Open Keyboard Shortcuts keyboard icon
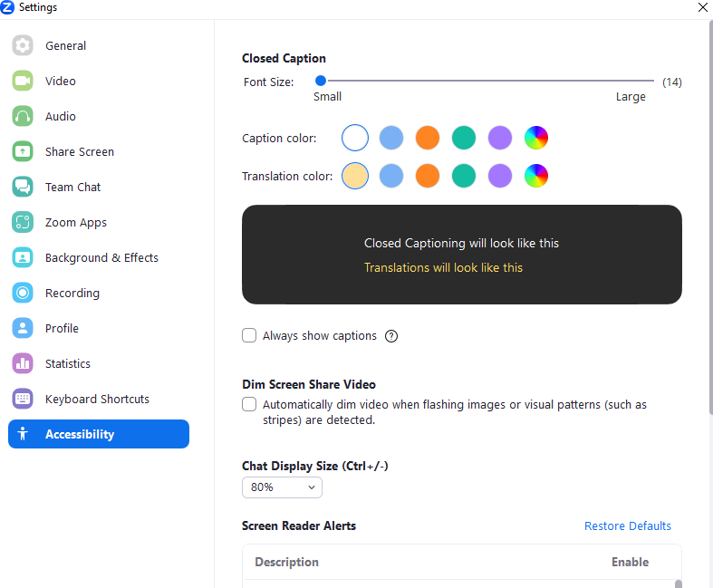This screenshot has height=588, width=713. click(23, 399)
